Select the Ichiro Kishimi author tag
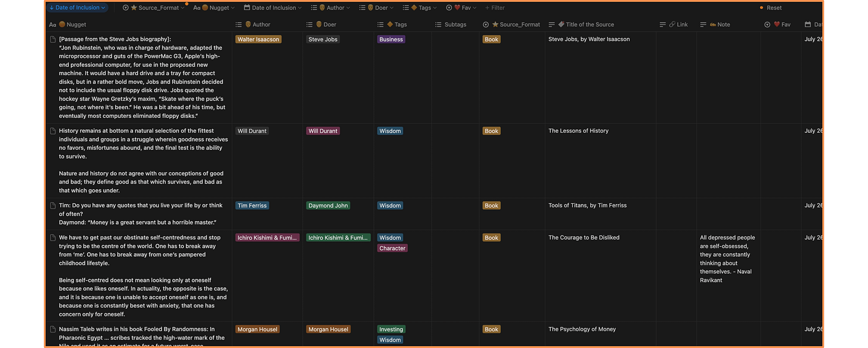 click(x=267, y=238)
